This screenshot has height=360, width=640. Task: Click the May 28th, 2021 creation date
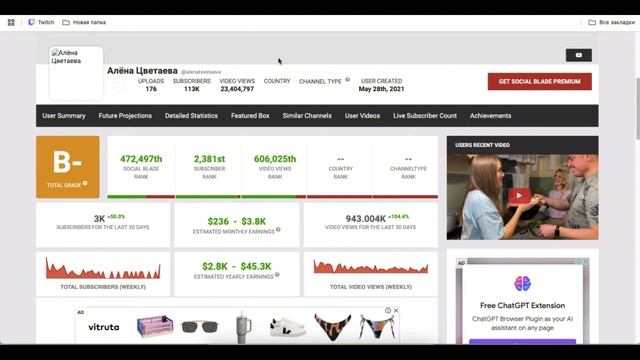pos(381,89)
